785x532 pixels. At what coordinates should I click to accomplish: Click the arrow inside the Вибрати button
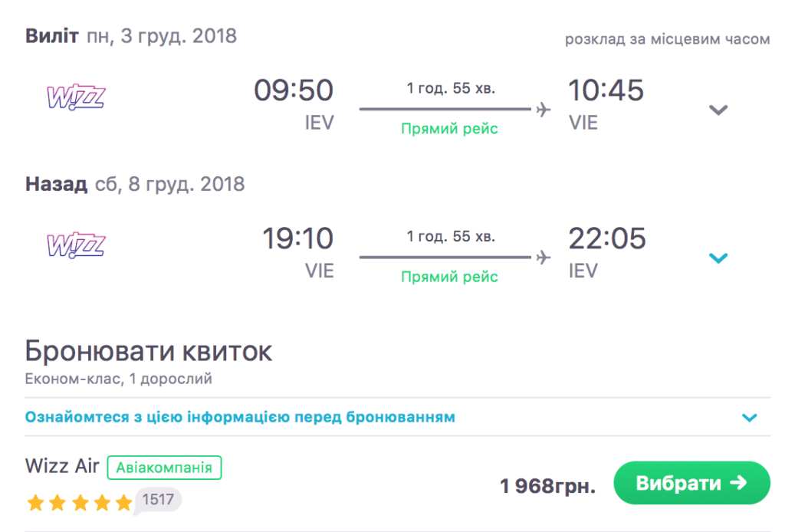[x=738, y=483]
